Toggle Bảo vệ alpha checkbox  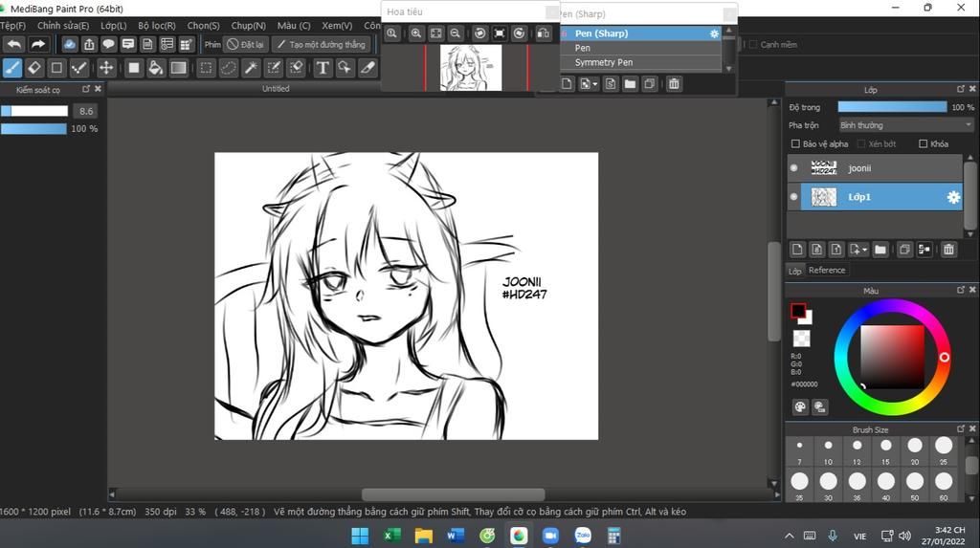click(795, 144)
